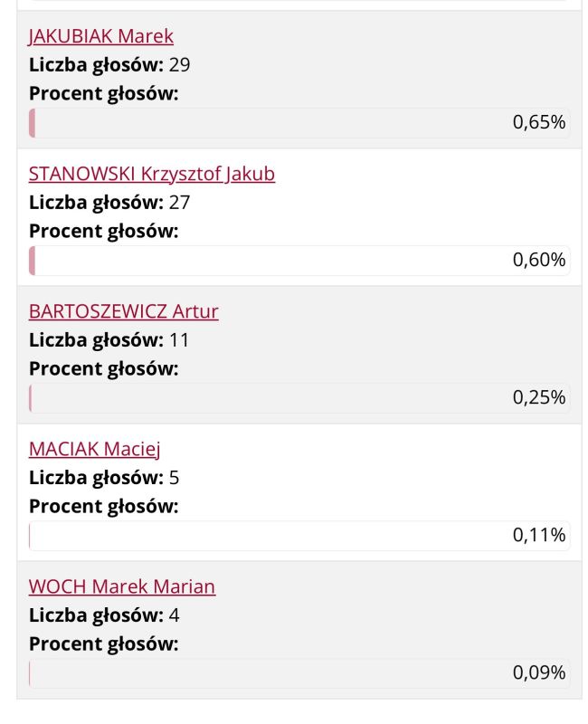Click 'Procent głosów' label under Woch
588x724 pixels.
(x=103, y=643)
